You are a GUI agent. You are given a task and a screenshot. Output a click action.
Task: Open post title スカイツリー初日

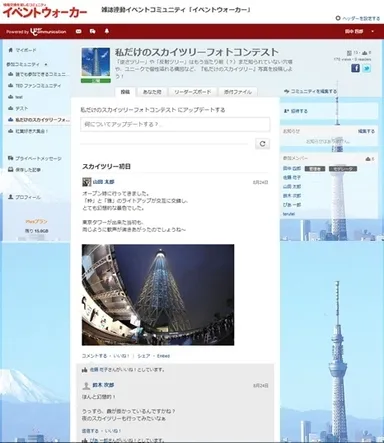(106, 166)
